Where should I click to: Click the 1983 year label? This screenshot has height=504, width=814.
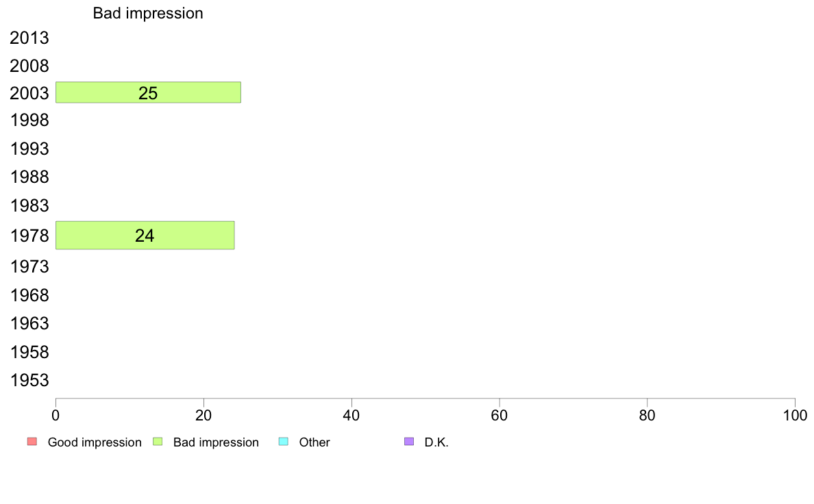29,205
